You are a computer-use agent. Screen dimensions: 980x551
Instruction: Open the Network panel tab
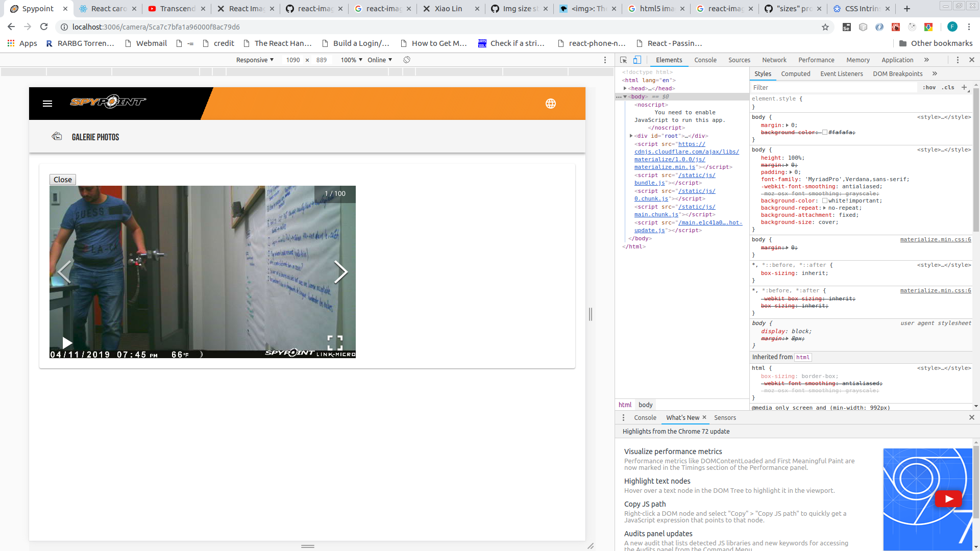(774, 60)
